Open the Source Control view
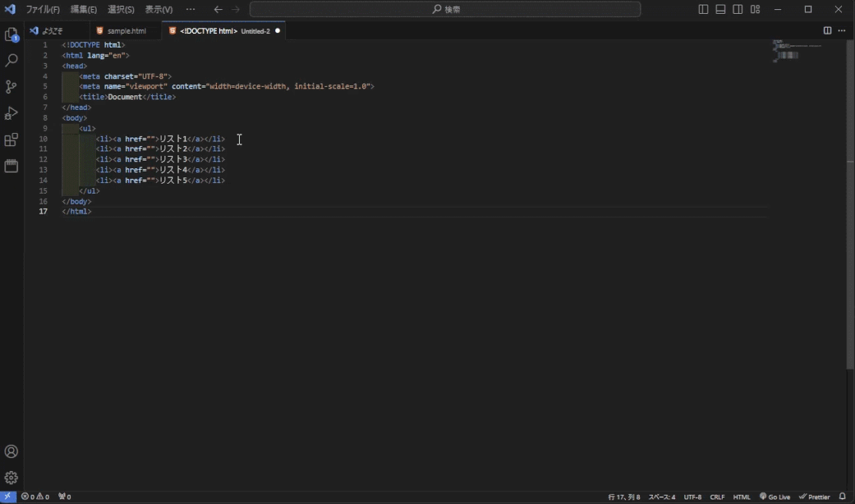The width and height of the screenshot is (855, 504). tap(12, 87)
